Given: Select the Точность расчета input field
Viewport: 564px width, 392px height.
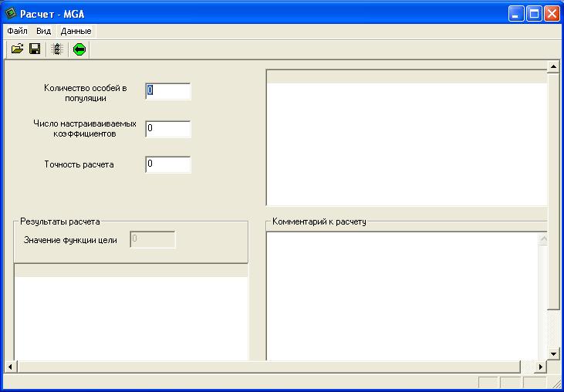Looking at the screenshot, I should click(x=167, y=164).
